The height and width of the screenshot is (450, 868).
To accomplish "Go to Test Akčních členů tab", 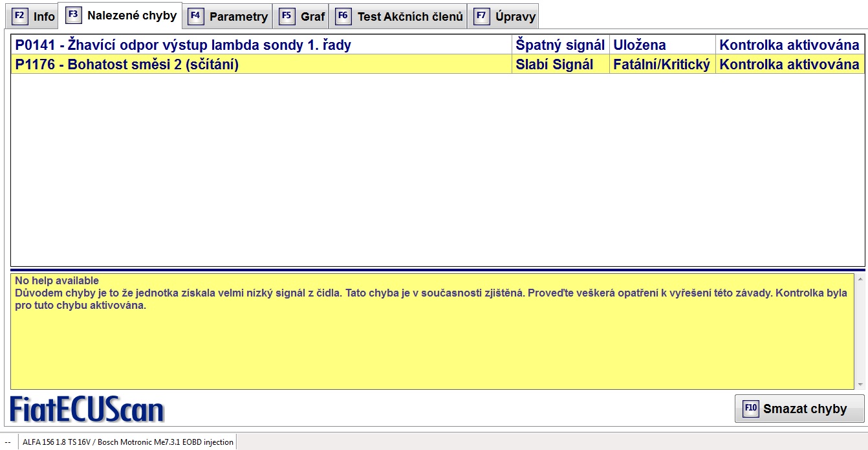I will tap(410, 17).
